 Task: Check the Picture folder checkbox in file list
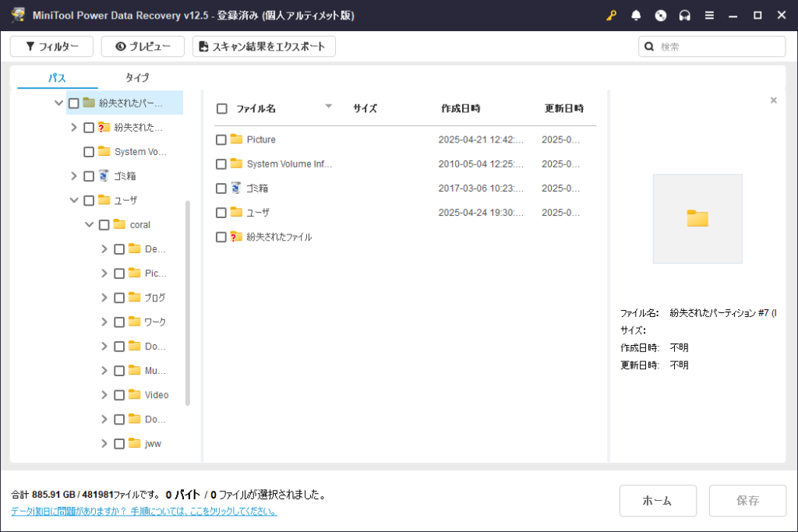221,139
